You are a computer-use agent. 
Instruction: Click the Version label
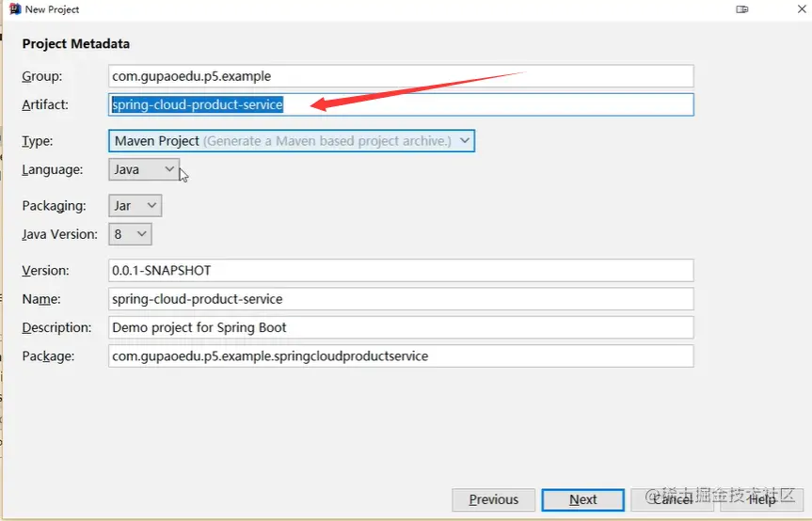pos(45,270)
